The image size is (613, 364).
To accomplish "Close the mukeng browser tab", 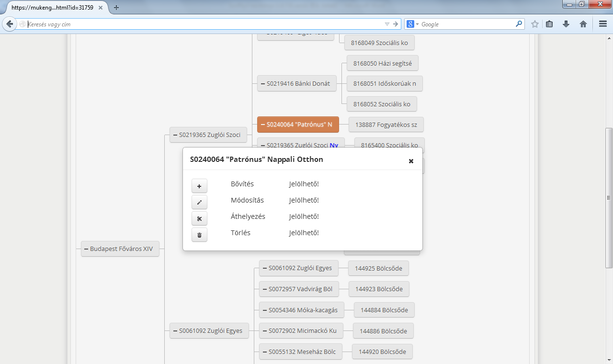I will coord(101,8).
